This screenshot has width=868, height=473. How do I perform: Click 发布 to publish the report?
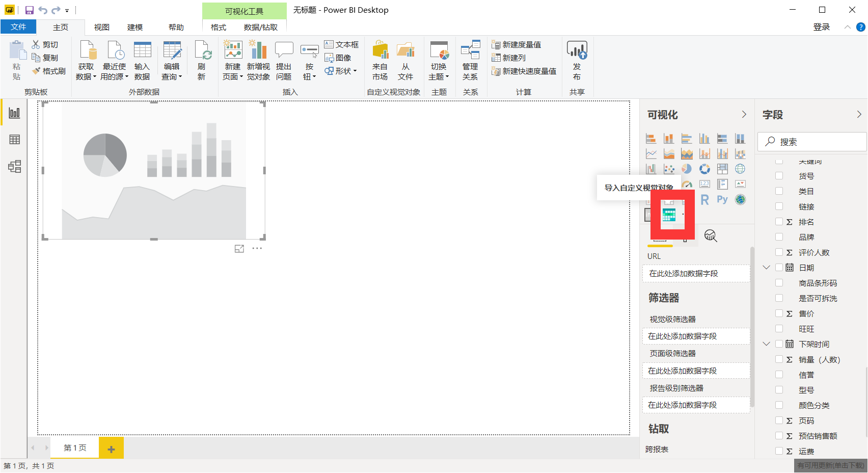(x=576, y=60)
